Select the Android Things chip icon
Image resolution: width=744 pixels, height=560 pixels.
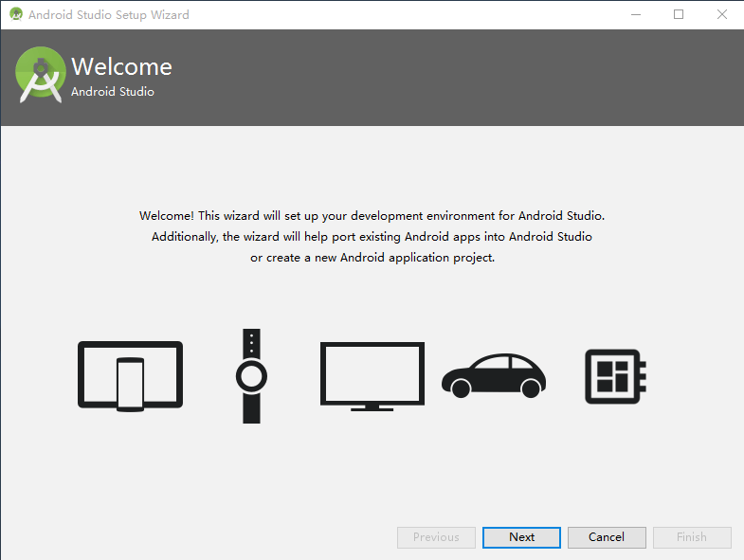615,376
